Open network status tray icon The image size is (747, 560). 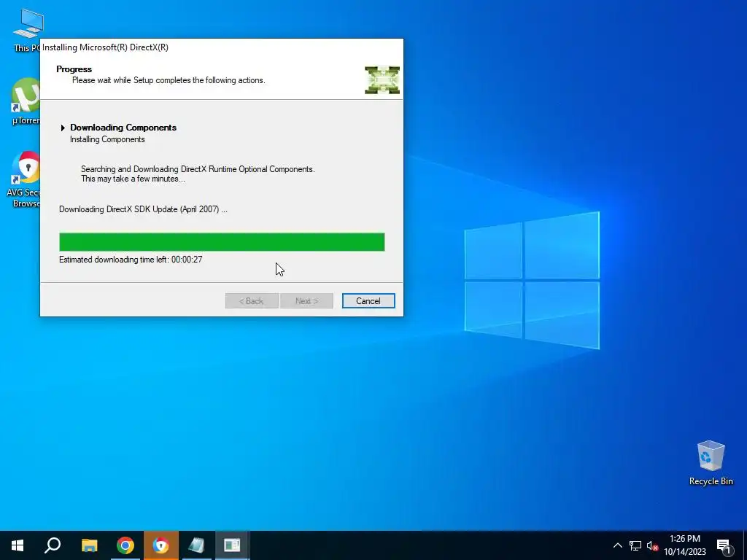(635, 545)
